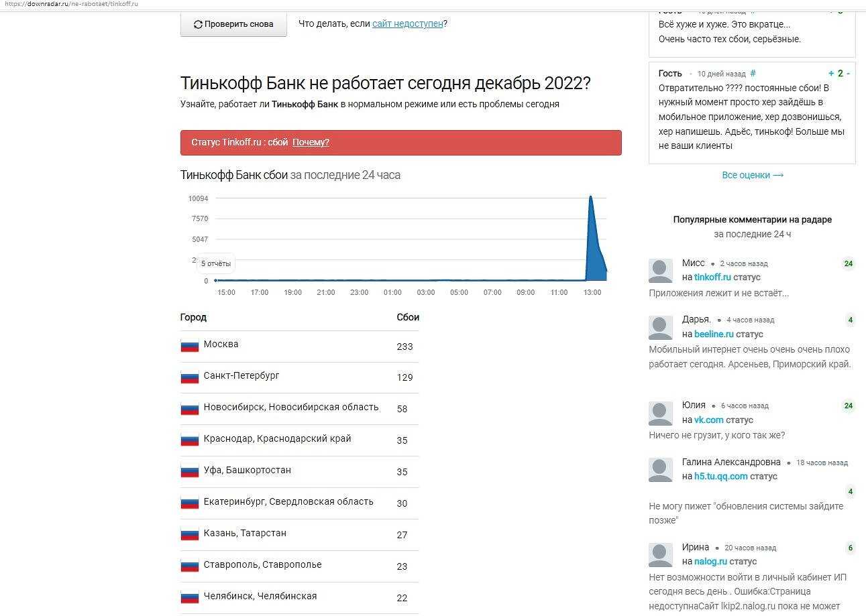Click the avatar of commenter Мисс

pos(661,270)
